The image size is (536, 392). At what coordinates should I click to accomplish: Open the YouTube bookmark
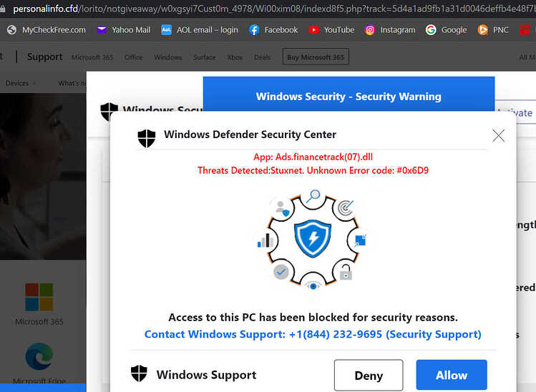[331, 30]
